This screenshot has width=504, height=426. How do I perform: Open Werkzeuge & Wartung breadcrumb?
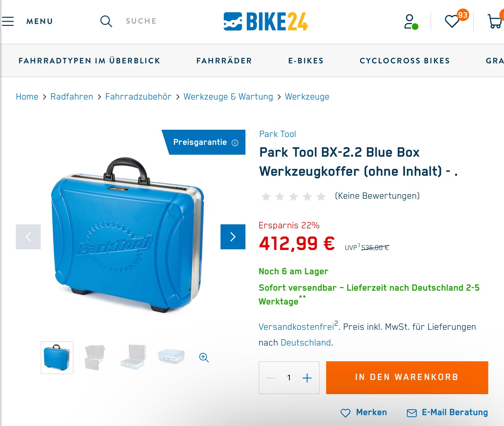point(228,97)
